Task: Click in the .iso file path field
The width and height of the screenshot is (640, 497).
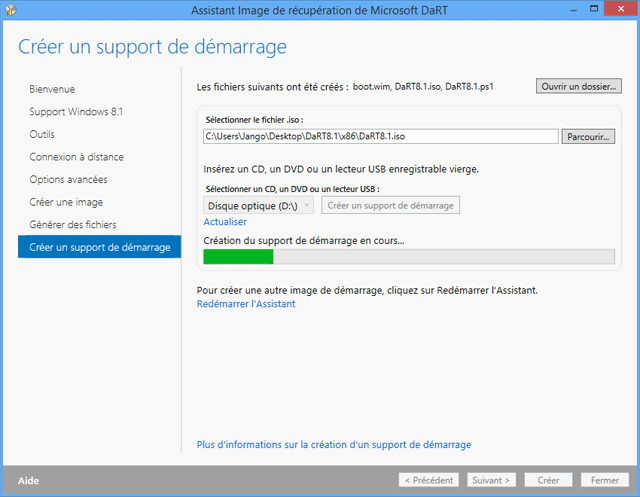Action: click(x=380, y=136)
